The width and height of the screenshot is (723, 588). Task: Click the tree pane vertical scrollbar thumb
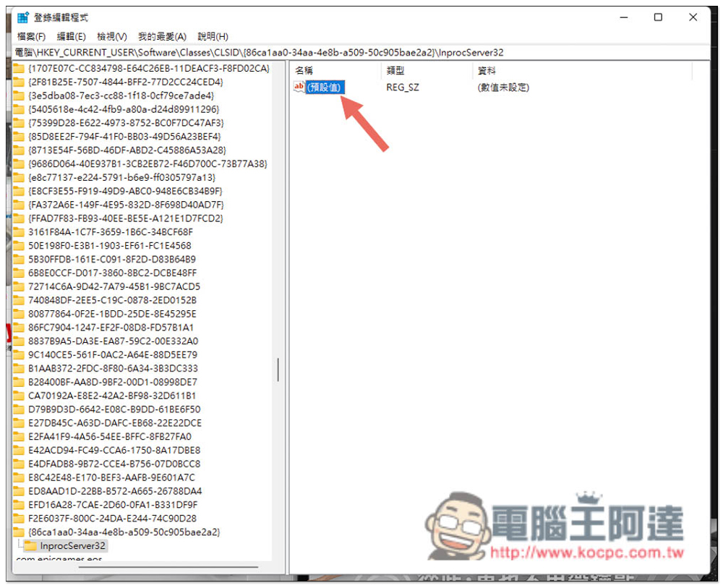[x=278, y=370]
